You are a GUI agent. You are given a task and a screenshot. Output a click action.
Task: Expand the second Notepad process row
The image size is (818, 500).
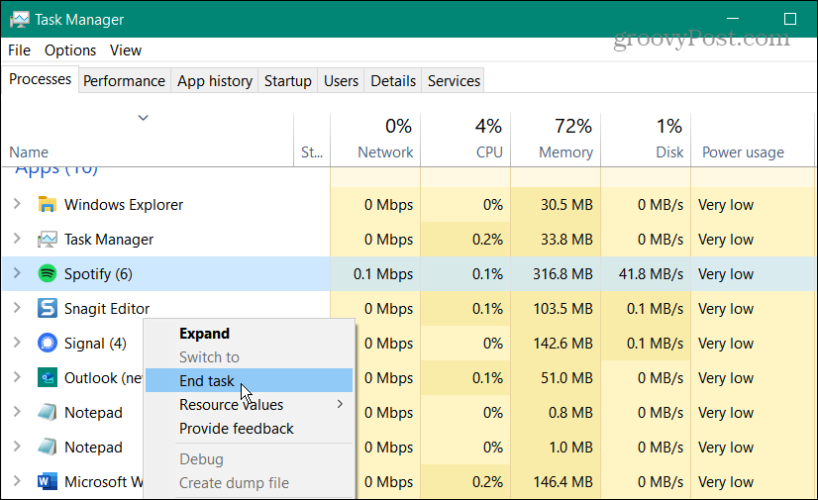tap(17, 447)
